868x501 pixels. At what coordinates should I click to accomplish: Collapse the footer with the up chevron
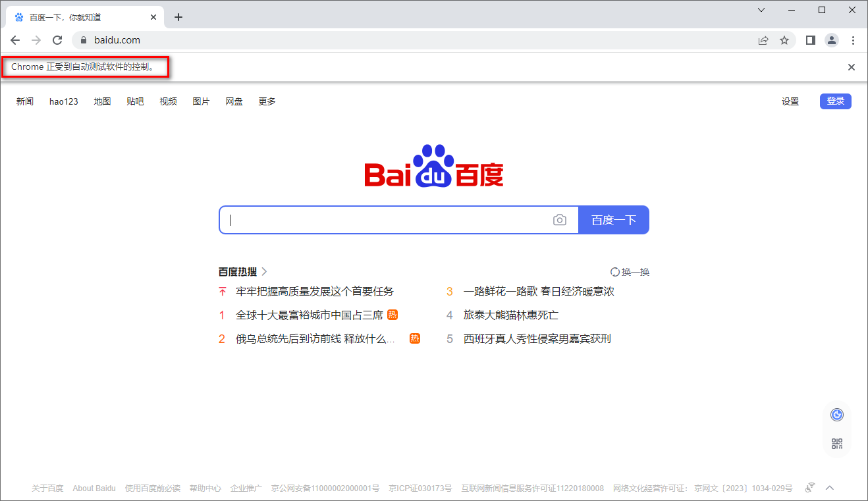(x=830, y=488)
